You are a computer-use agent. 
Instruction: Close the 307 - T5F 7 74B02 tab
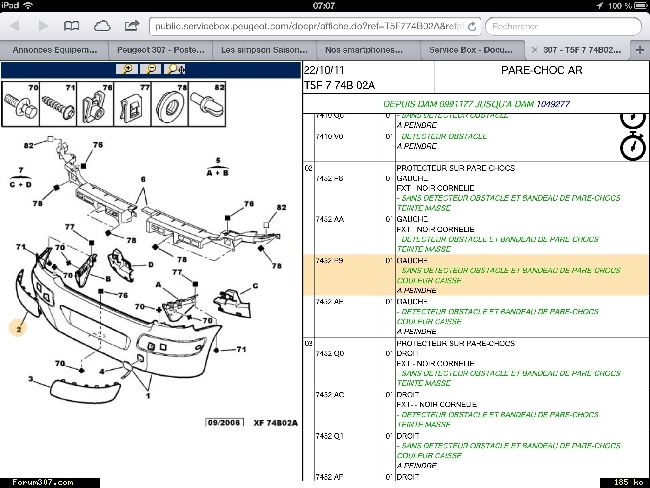coord(534,50)
